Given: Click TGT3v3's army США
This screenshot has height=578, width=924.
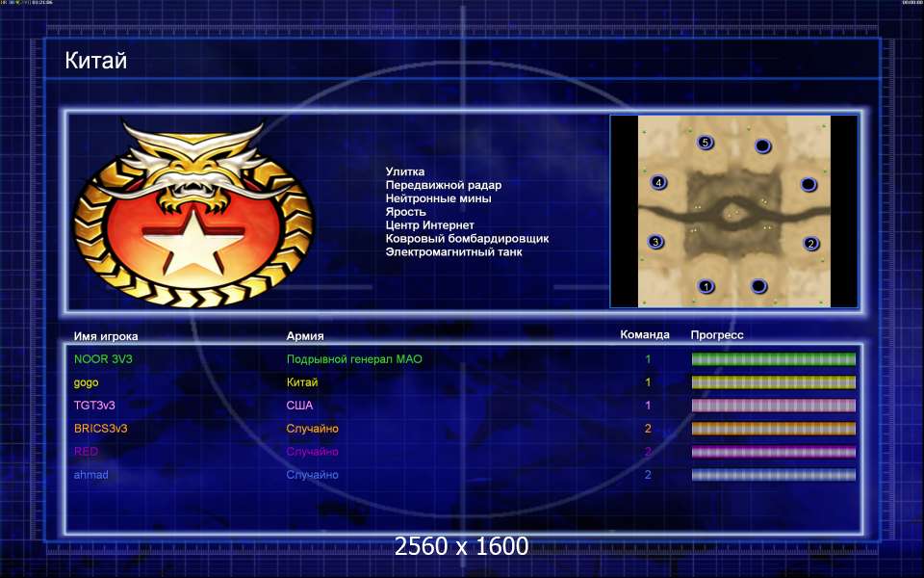Looking at the screenshot, I should (300, 406).
